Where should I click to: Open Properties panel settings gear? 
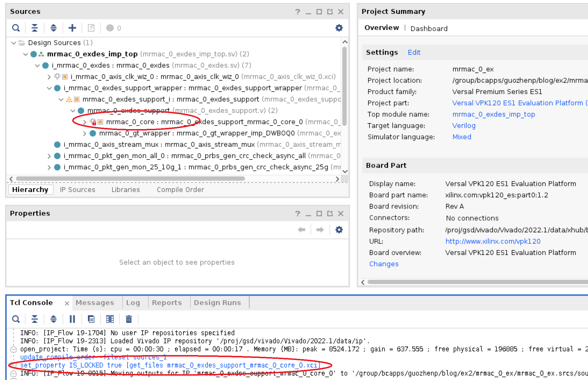click(x=339, y=230)
